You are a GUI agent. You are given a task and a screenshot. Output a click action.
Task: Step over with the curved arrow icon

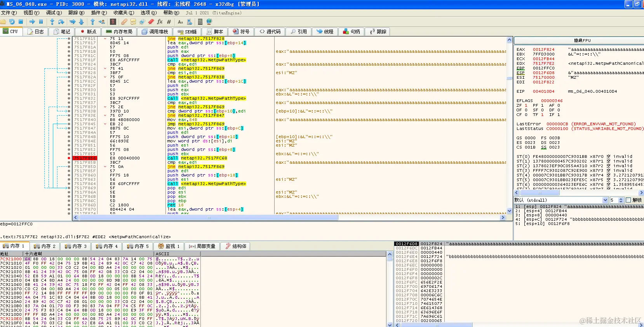(x=61, y=22)
